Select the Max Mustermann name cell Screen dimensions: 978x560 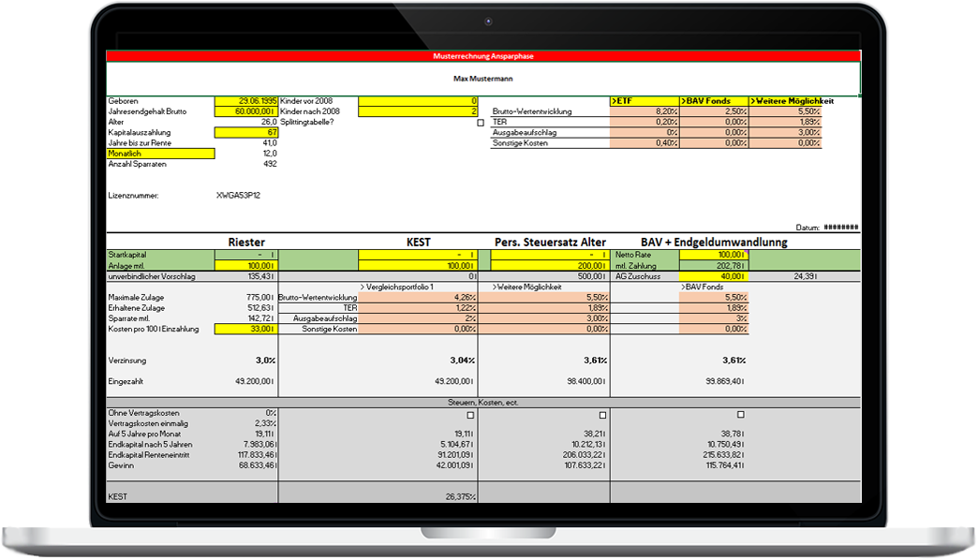click(483, 80)
